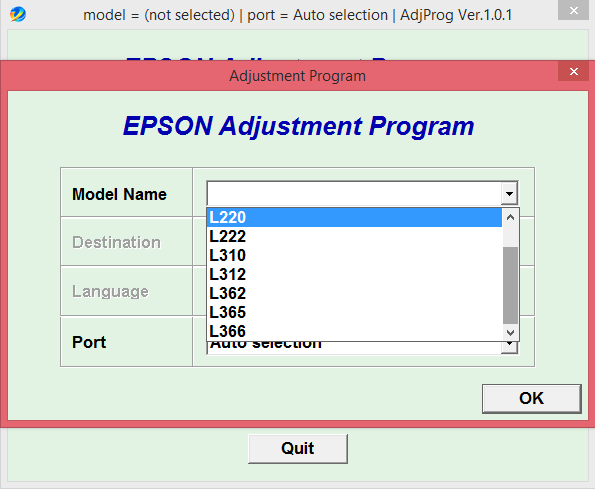Click the AdjProg application icon in title bar
This screenshot has height=490, width=595.
tap(17, 15)
